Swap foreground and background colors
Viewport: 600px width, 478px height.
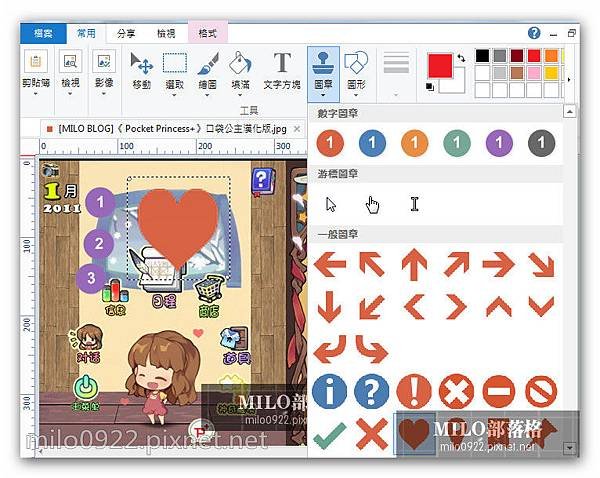[461, 58]
